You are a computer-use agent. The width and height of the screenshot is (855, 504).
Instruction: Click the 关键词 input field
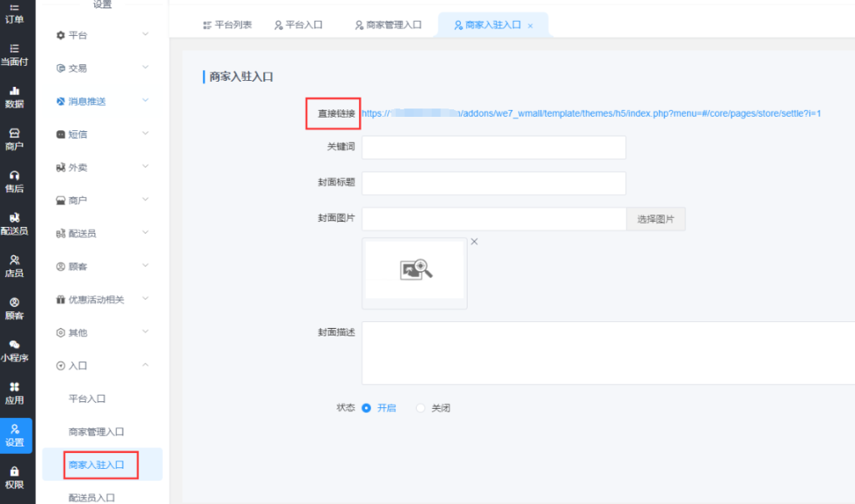tap(493, 147)
